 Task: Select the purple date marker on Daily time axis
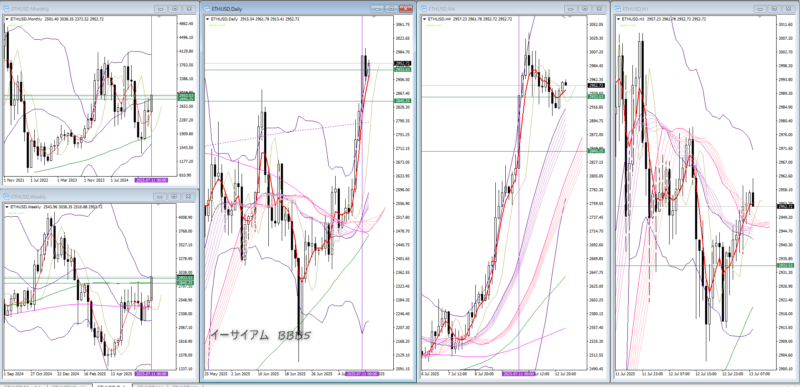pos(362,374)
